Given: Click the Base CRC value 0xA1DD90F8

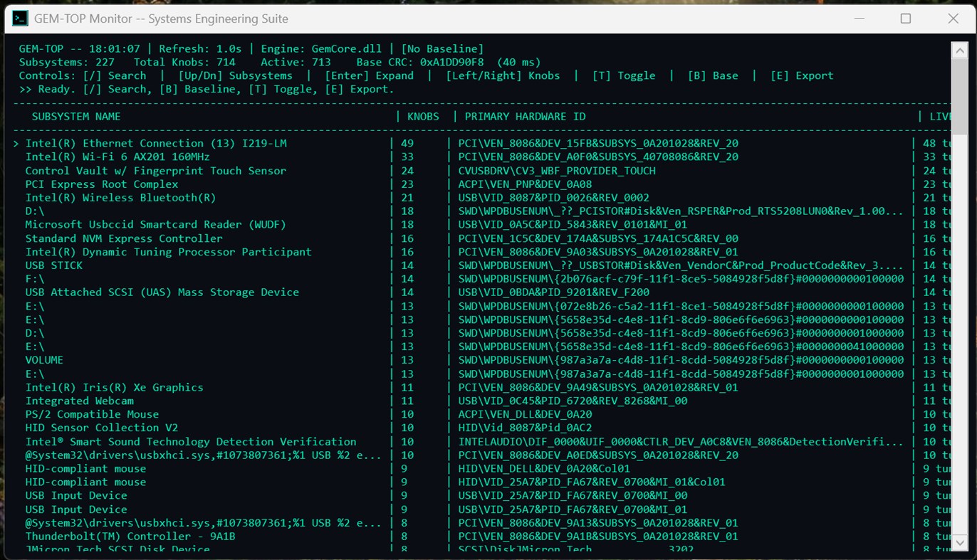Looking at the screenshot, I should point(451,63).
